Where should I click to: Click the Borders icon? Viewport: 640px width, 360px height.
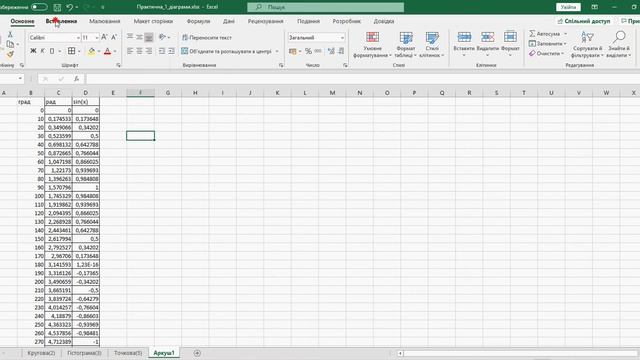[x=71, y=51]
